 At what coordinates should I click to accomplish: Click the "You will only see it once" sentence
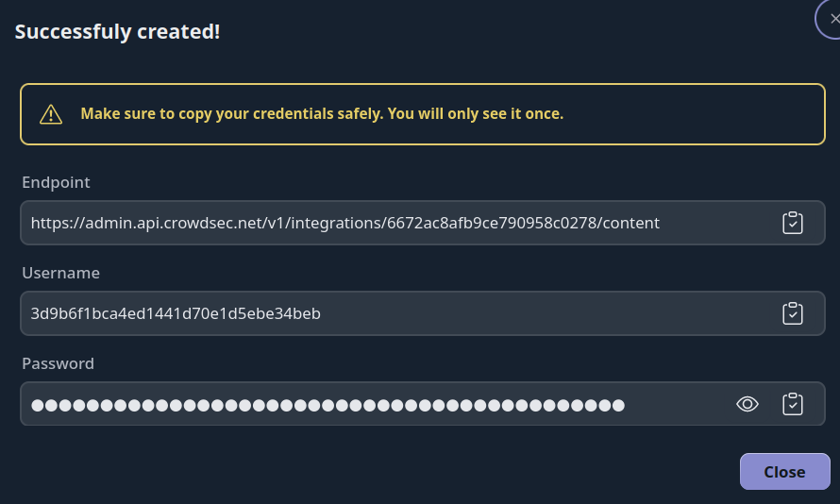[x=476, y=114]
